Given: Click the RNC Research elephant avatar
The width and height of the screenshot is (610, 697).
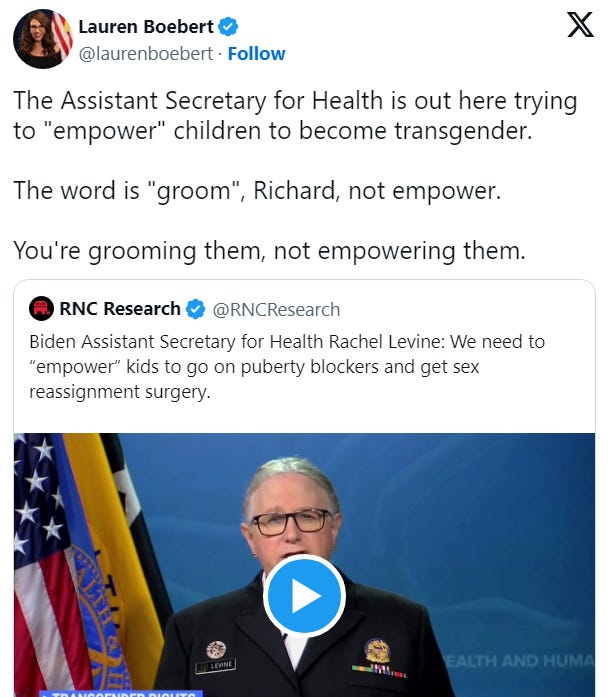Looking at the screenshot, I should [41, 308].
